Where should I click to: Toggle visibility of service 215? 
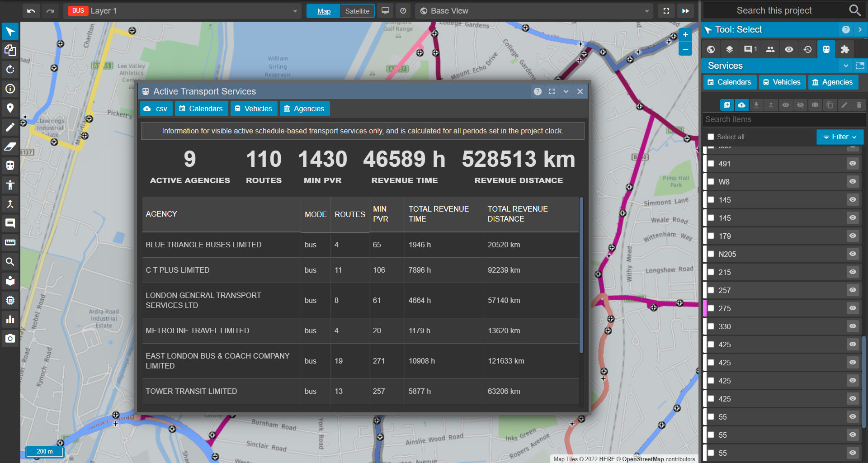point(853,272)
